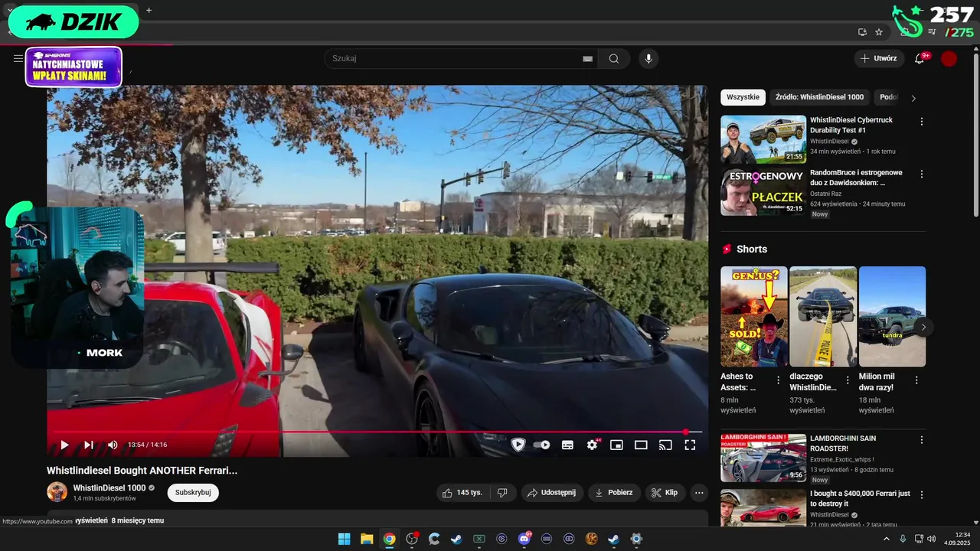The width and height of the screenshot is (980, 551).
Task: Like the video (145 tys.)
Action: [x=462, y=493]
